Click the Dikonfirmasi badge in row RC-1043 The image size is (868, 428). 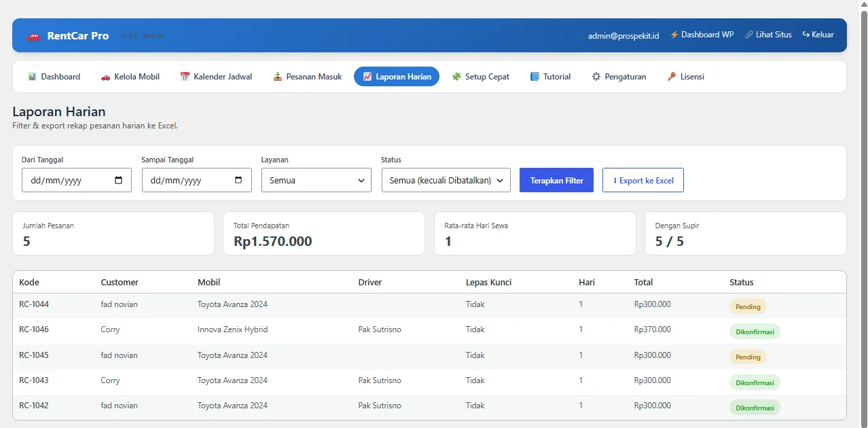(755, 382)
